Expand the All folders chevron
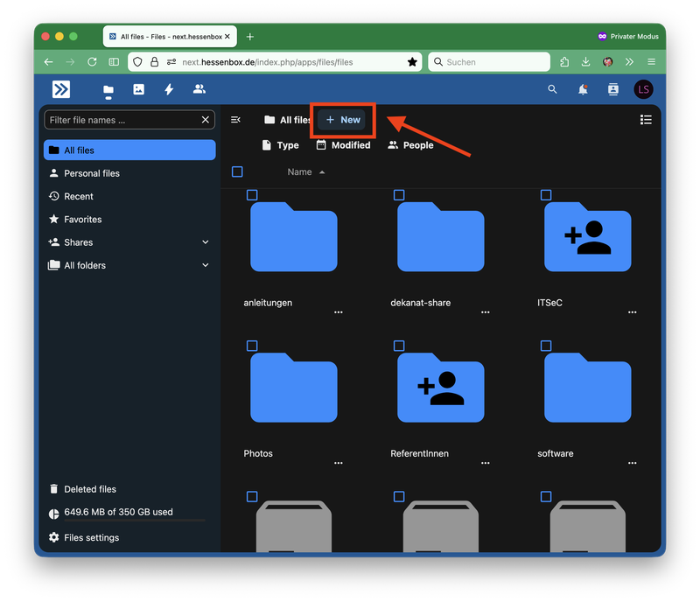Image resolution: width=700 pixels, height=602 pixels. pyautogui.click(x=206, y=265)
